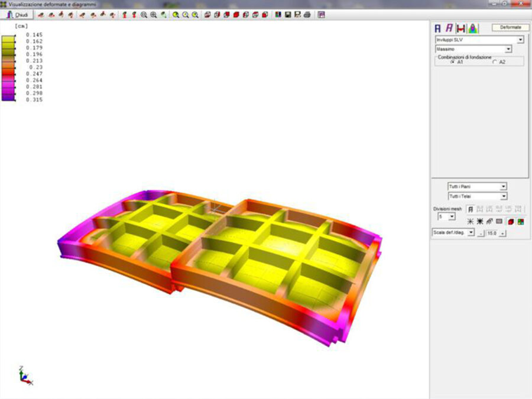Click the floppy disk save icon
This screenshot has width=532, height=399.
click(x=288, y=15)
